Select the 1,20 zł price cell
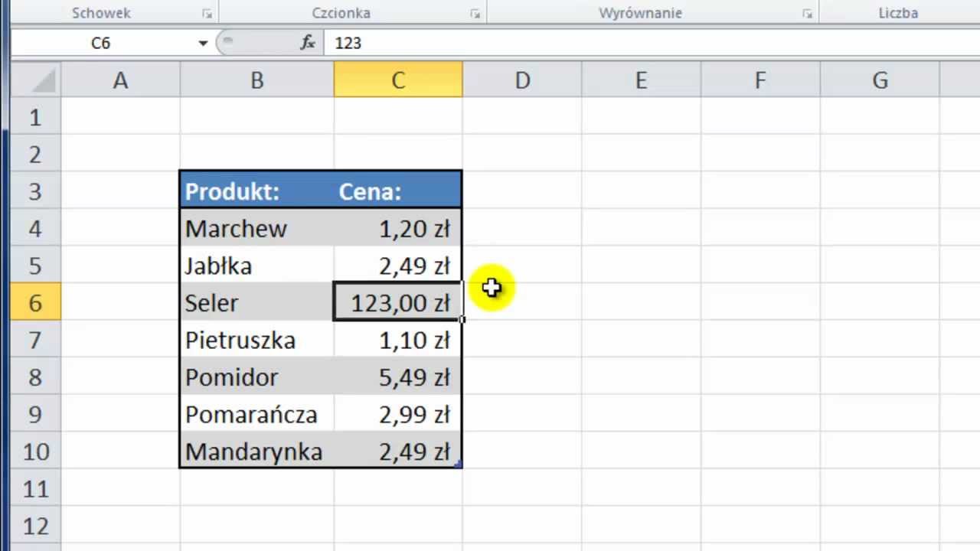The image size is (980, 551). point(398,228)
